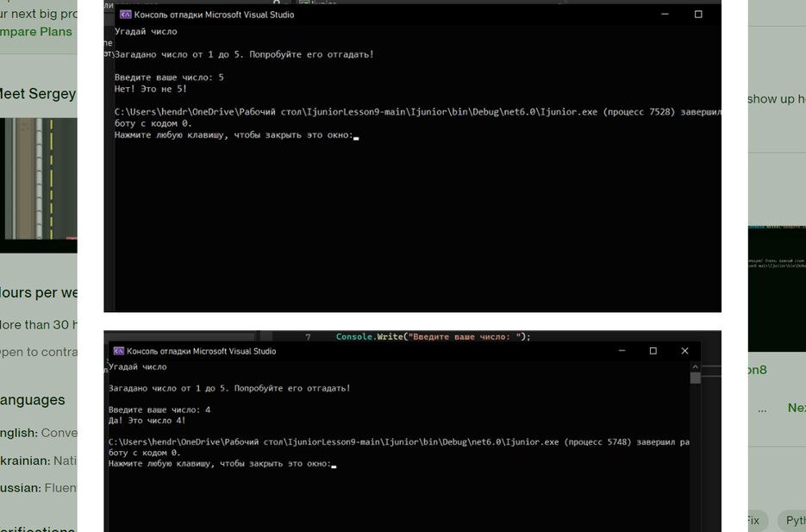This screenshot has width=806, height=532.
Task: Click the scrollbar thumb in the bottom console
Action: [696, 378]
